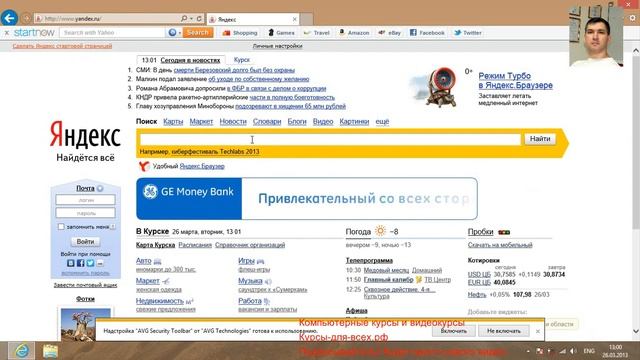Click the Yandex Browser Y icon
Viewport: 640px width, 360px height.
pyautogui.click(x=144, y=166)
